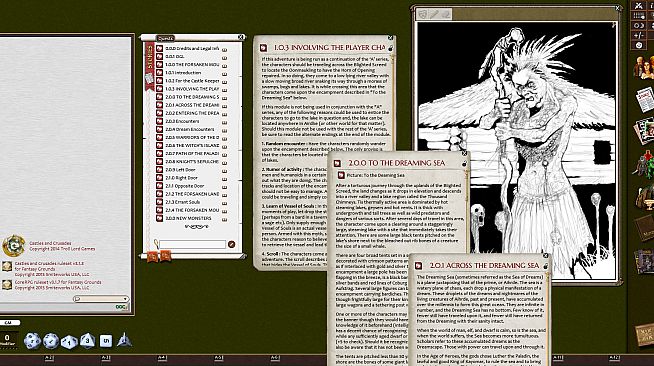Click link icon in Involving the Player Characters header
The width and height of the screenshot is (654, 366).
click(263, 48)
